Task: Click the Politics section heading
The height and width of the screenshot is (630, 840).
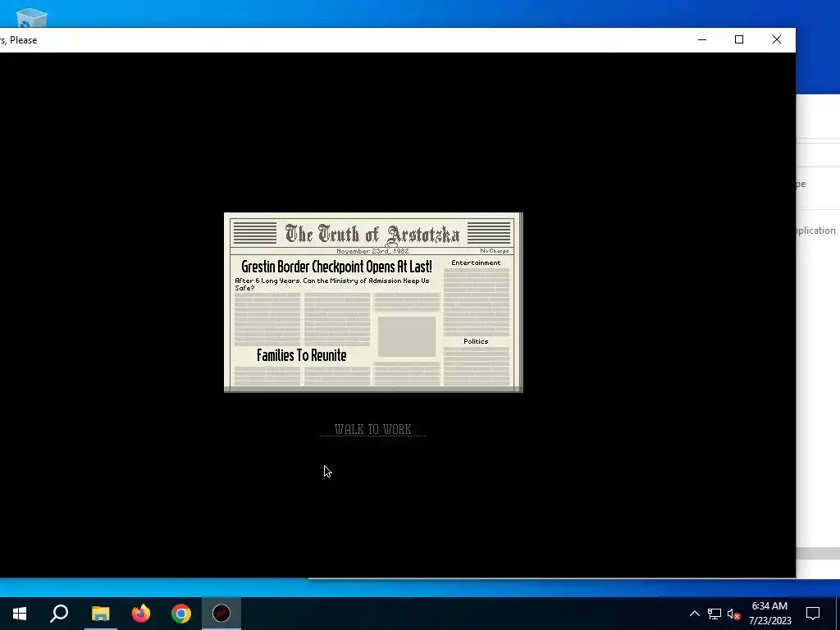Action: [476, 341]
